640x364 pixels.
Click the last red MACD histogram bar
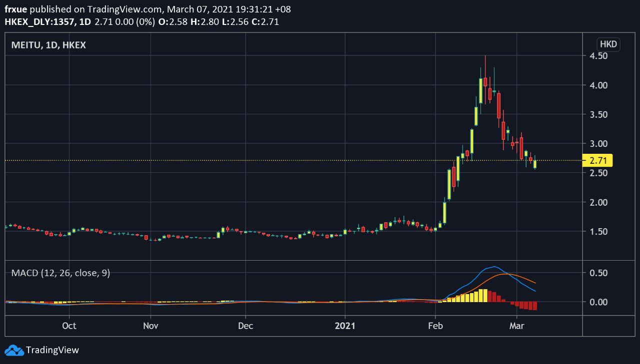[x=535, y=306]
